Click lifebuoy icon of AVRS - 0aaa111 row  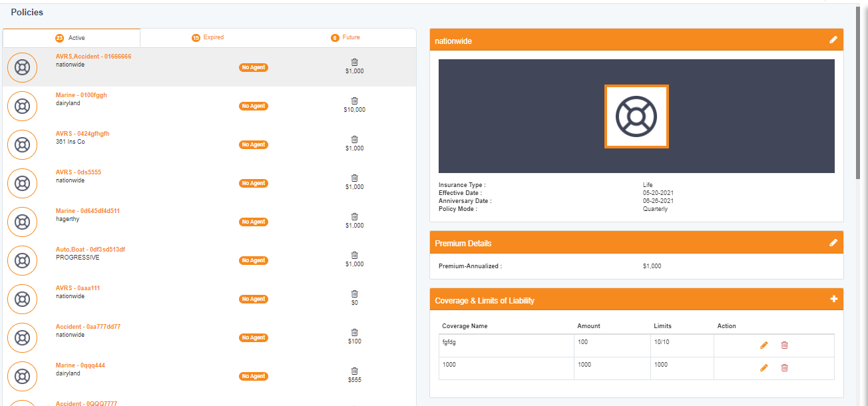point(23,299)
